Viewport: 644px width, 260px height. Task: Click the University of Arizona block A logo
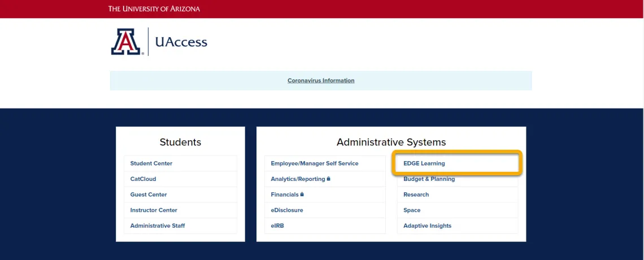125,41
